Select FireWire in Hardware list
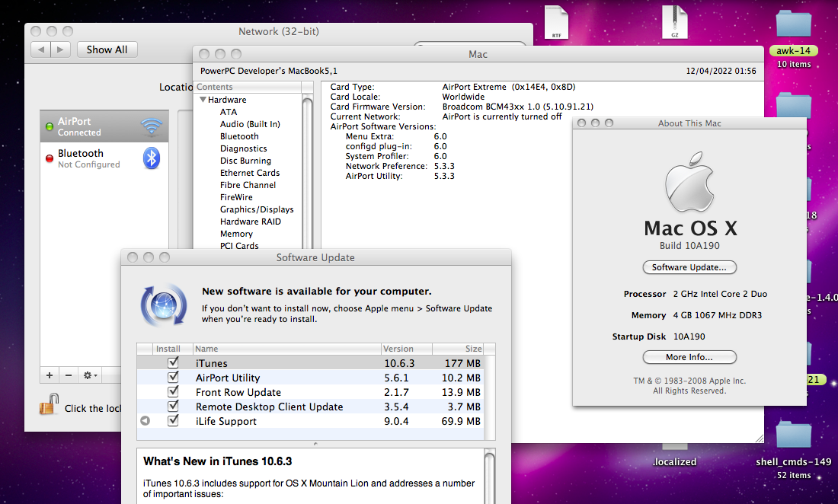 tap(236, 197)
